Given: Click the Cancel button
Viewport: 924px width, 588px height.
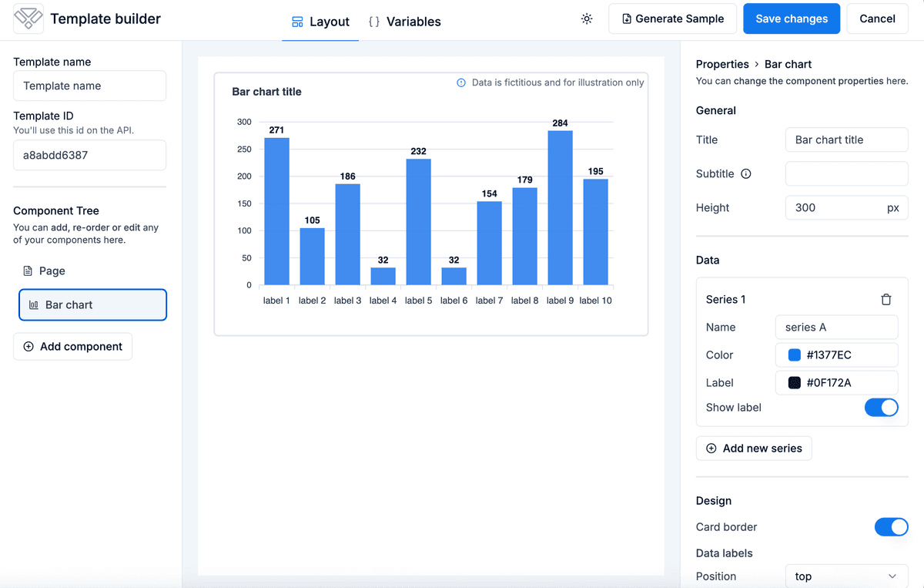Looking at the screenshot, I should (x=877, y=18).
